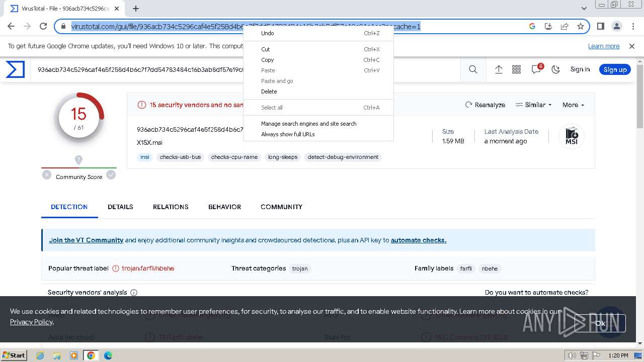
Task: Click the upload file icon
Action: 499,69
